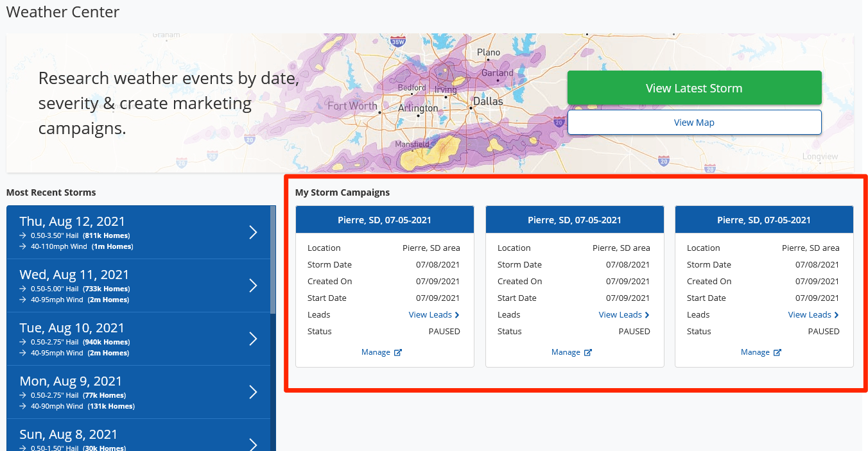
Task: Click Manage external-link icon in third campaign card
Action: [x=777, y=352]
